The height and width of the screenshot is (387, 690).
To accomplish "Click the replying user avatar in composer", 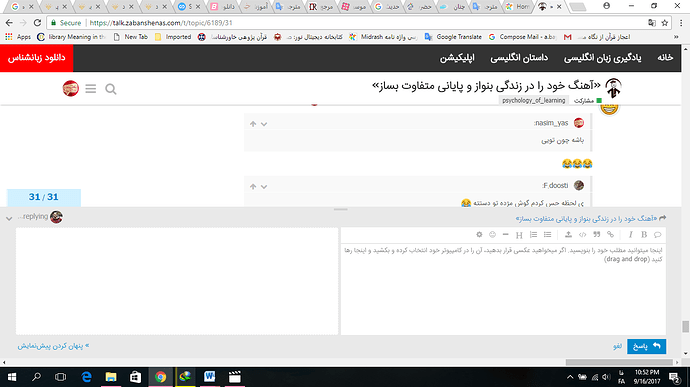I will pos(56,217).
